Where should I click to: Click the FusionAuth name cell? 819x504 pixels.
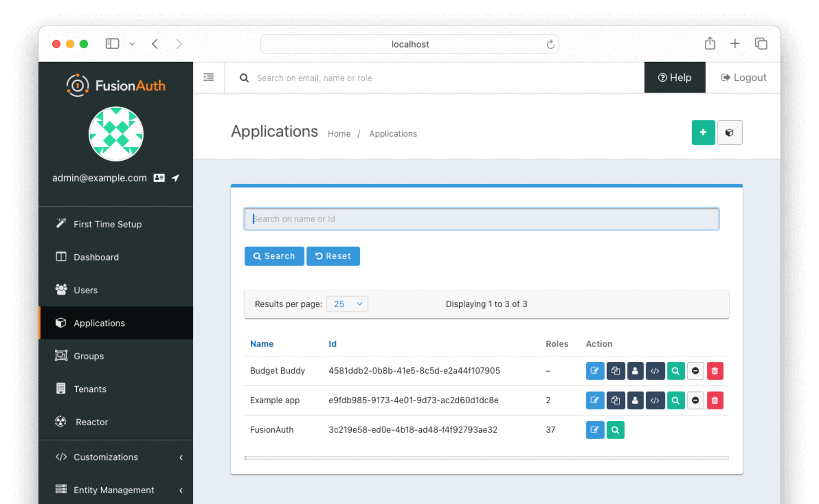click(272, 430)
